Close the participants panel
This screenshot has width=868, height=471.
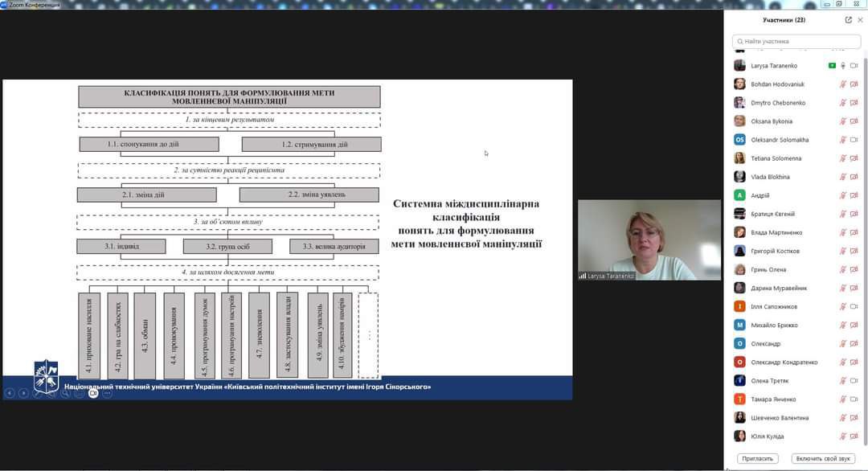click(859, 20)
